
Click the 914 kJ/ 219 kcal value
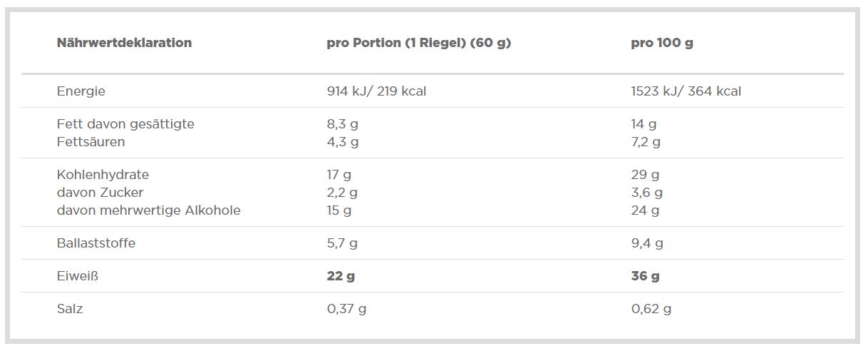(376, 91)
